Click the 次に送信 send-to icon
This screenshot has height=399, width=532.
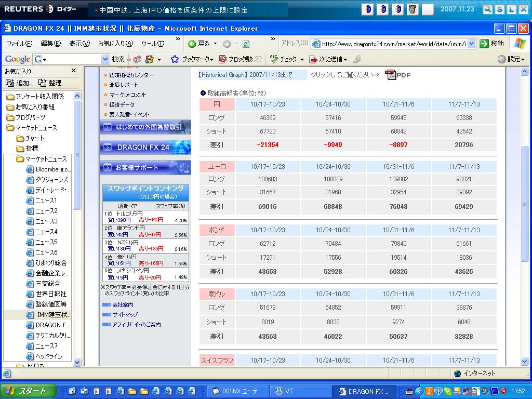313,59
